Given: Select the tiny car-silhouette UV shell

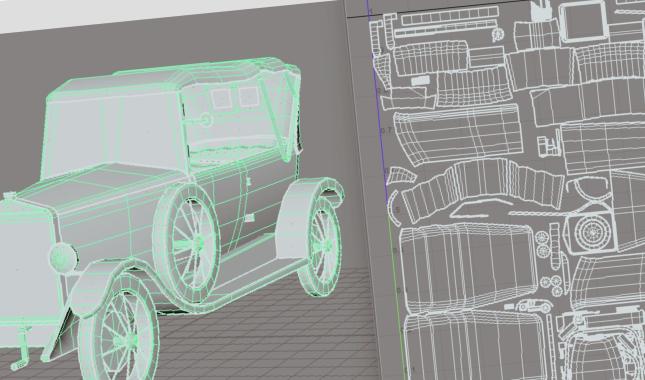Looking at the screenshot, I should click(534, 306).
